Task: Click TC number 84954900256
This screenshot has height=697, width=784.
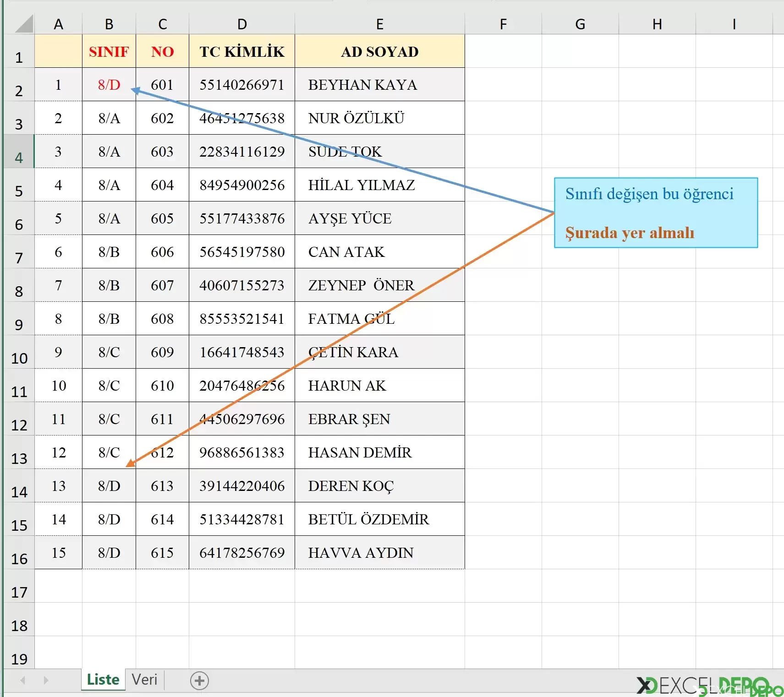Action: click(x=242, y=185)
